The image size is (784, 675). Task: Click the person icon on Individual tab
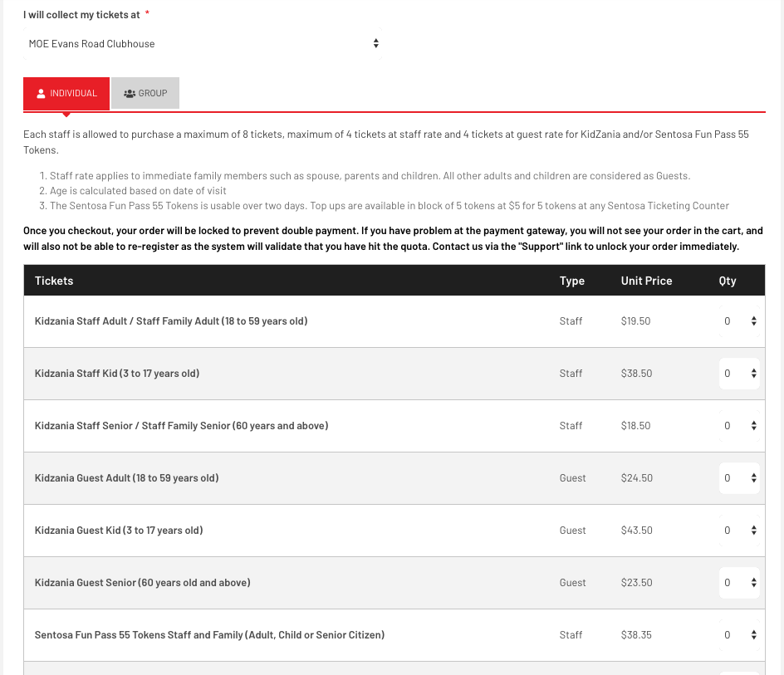click(41, 94)
